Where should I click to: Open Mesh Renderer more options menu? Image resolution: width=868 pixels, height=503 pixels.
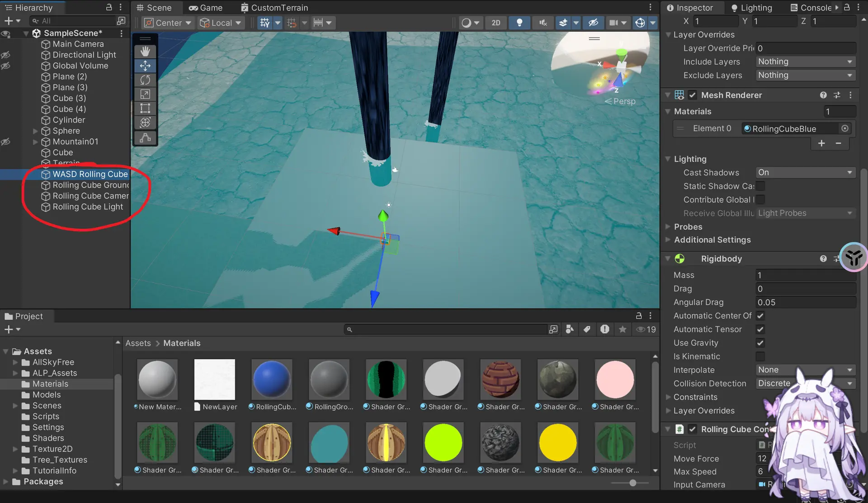pos(850,95)
